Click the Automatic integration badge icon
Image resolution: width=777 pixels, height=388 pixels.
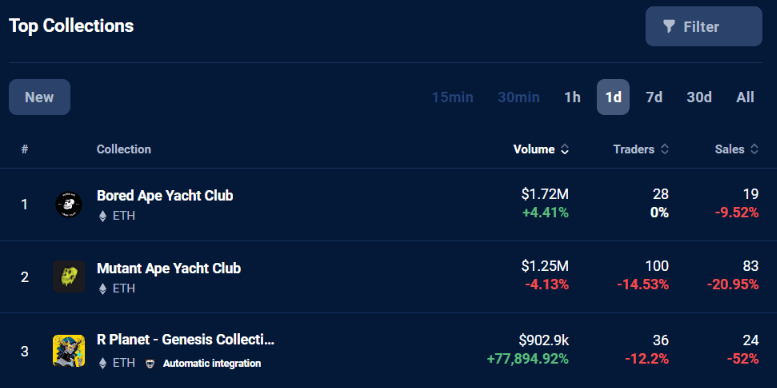(150, 364)
